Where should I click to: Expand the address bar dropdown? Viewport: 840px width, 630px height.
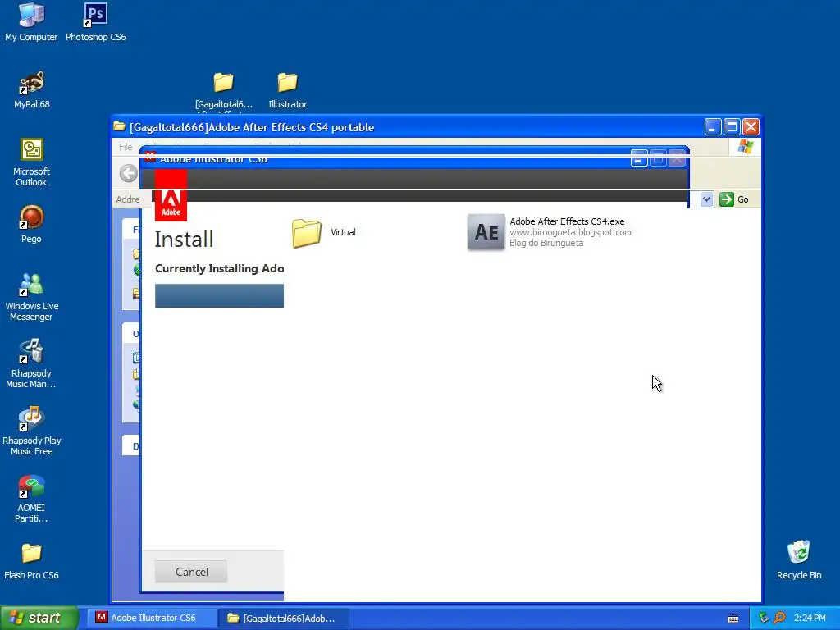coord(706,199)
